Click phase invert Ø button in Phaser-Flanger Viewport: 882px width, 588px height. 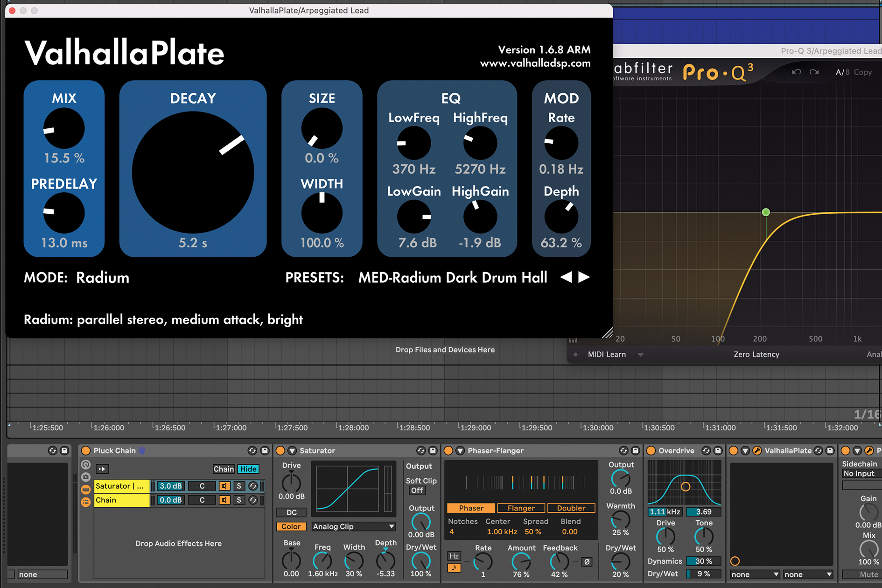click(x=587, y=562)
